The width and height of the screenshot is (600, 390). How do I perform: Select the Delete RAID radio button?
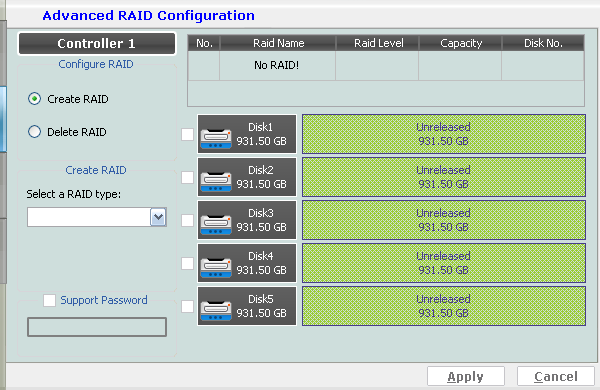(x=34, y=132)
